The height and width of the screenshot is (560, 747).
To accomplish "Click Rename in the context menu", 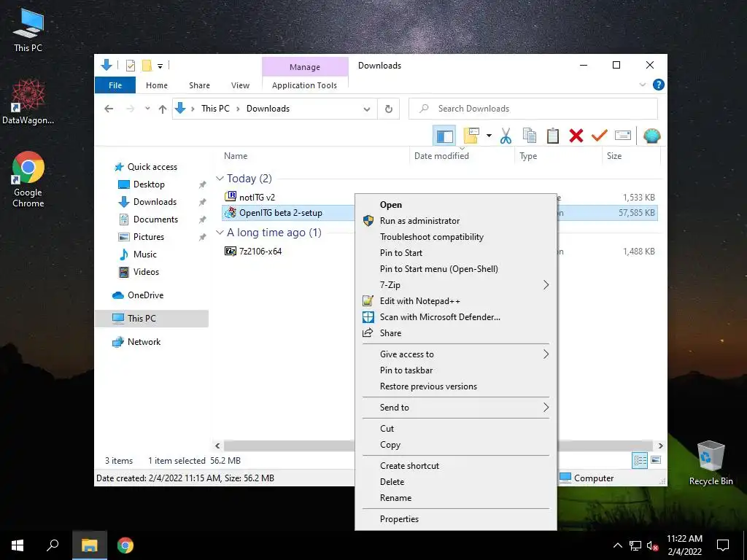I will (456, 497).
